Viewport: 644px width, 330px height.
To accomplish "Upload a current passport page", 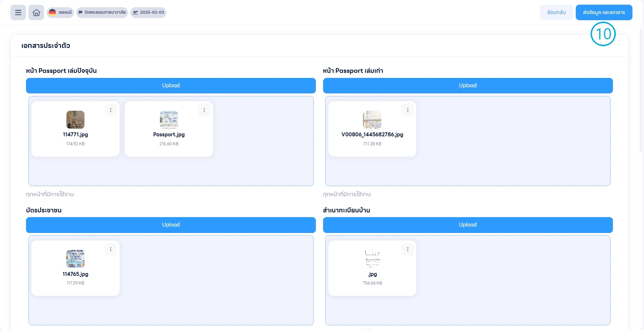I will pos(171,85).
